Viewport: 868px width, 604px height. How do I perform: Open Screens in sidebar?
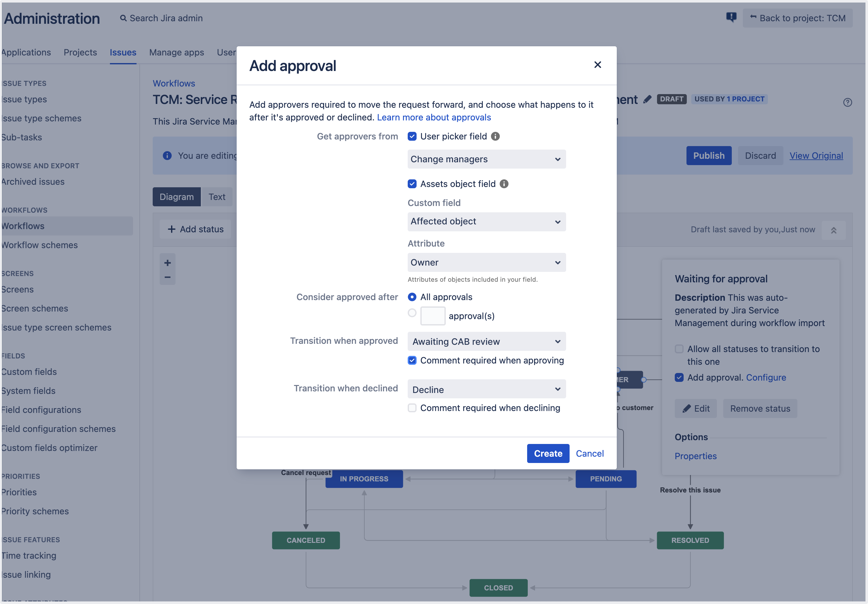click(x=17, y=289)
